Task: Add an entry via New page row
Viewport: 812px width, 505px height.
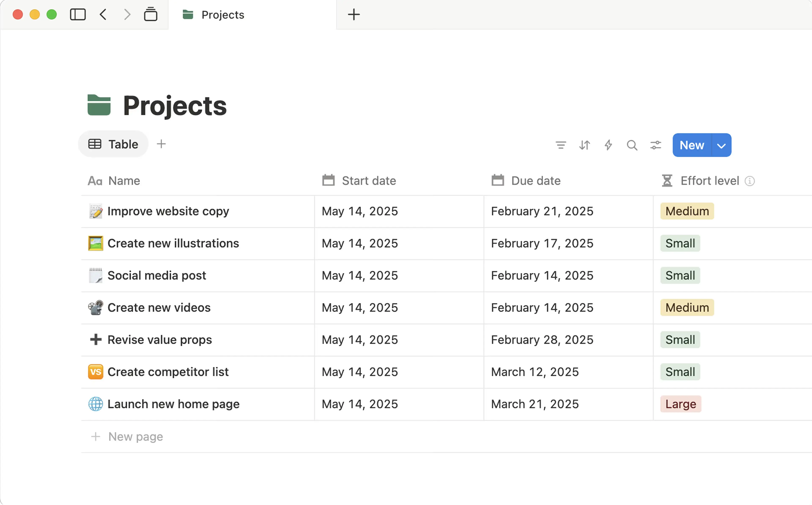Action: point(135,436)
